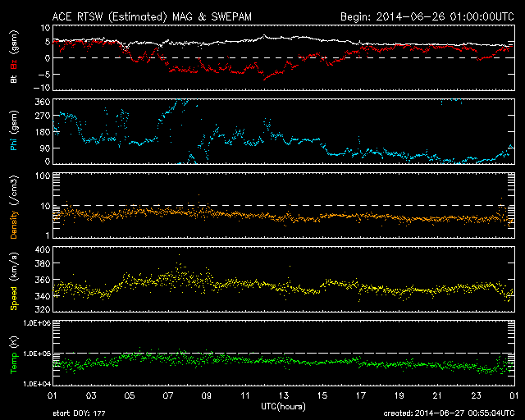
Task: Click the "380" tick on the Speed axis
Action: coord(43,263)
